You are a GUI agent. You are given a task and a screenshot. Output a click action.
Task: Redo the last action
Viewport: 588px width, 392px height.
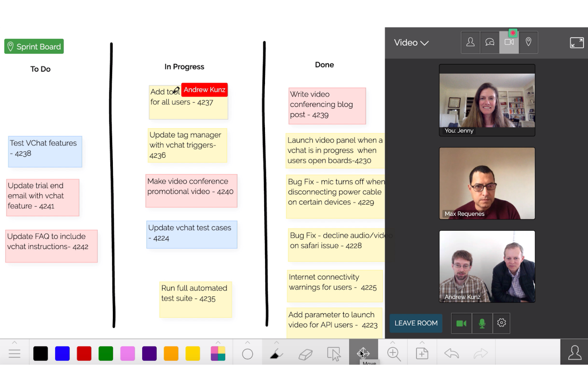480,353
